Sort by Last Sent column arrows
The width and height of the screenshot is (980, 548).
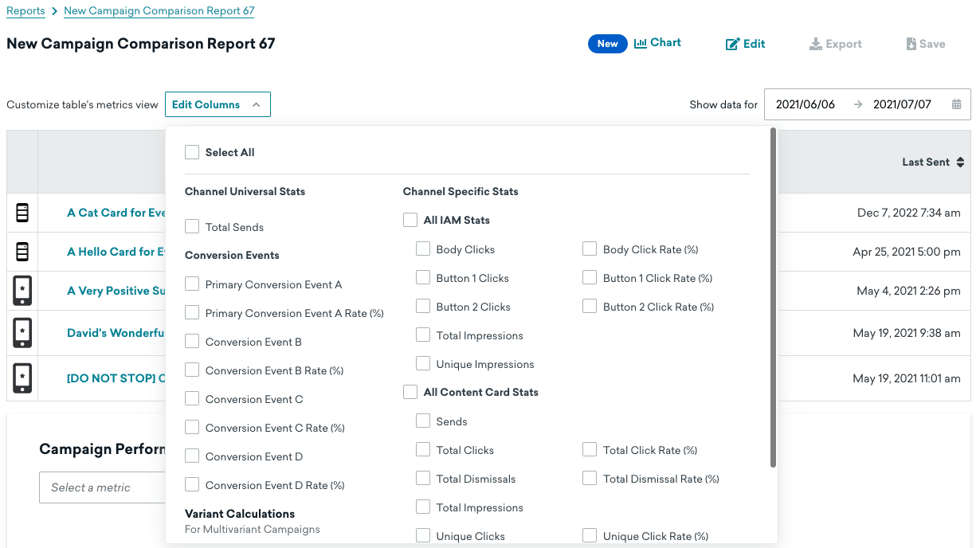point(960,162)
